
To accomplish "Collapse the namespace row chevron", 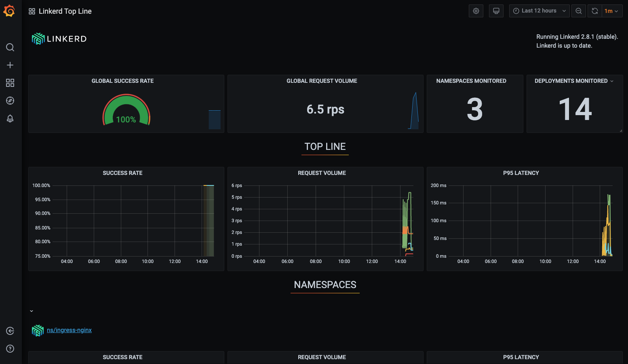I will pyautogui.click(x=32, y=311).
